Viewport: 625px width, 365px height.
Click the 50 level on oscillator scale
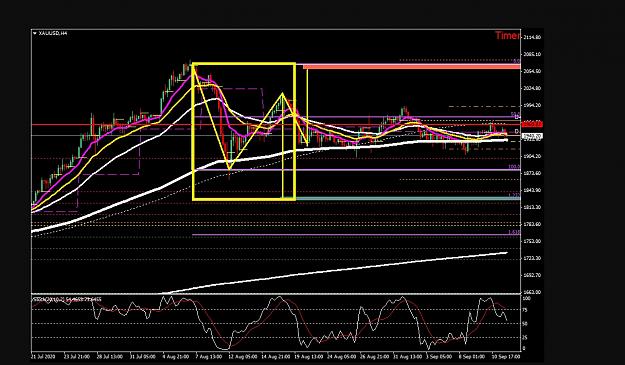coord(526,324)
